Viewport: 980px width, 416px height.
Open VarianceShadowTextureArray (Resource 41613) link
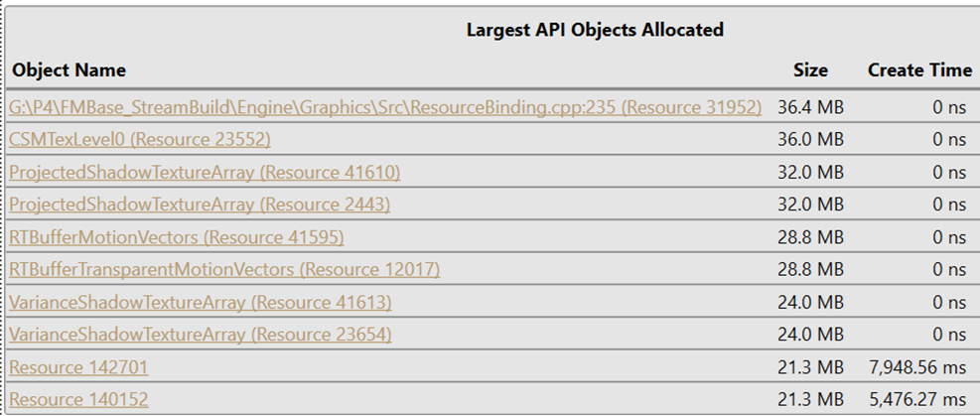[200, 302]
